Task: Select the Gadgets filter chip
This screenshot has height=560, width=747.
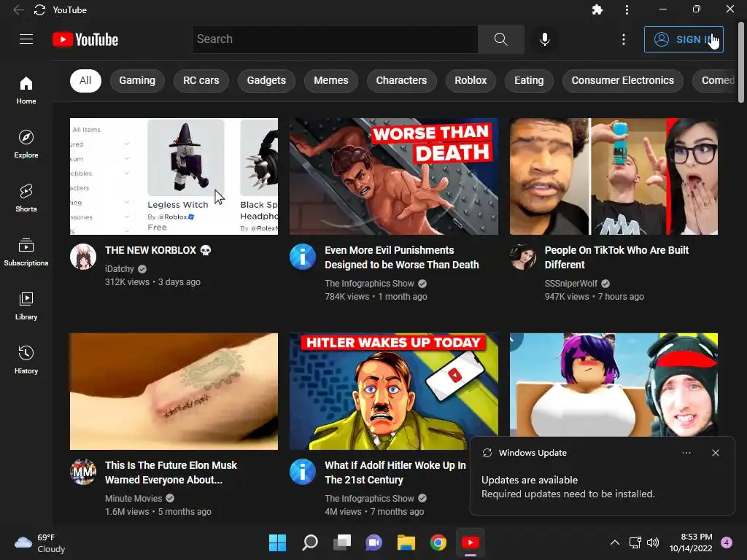Action: [x=266, y=80]
